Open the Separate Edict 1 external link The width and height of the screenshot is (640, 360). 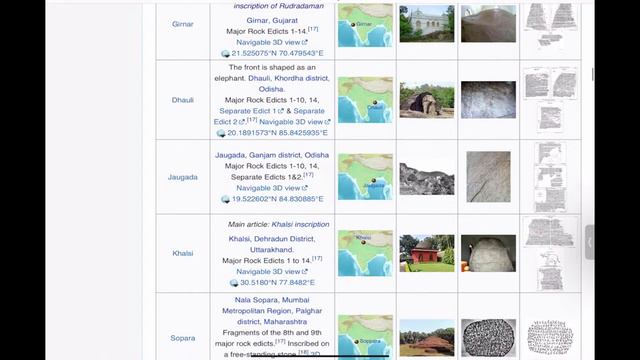pos(251,111)
